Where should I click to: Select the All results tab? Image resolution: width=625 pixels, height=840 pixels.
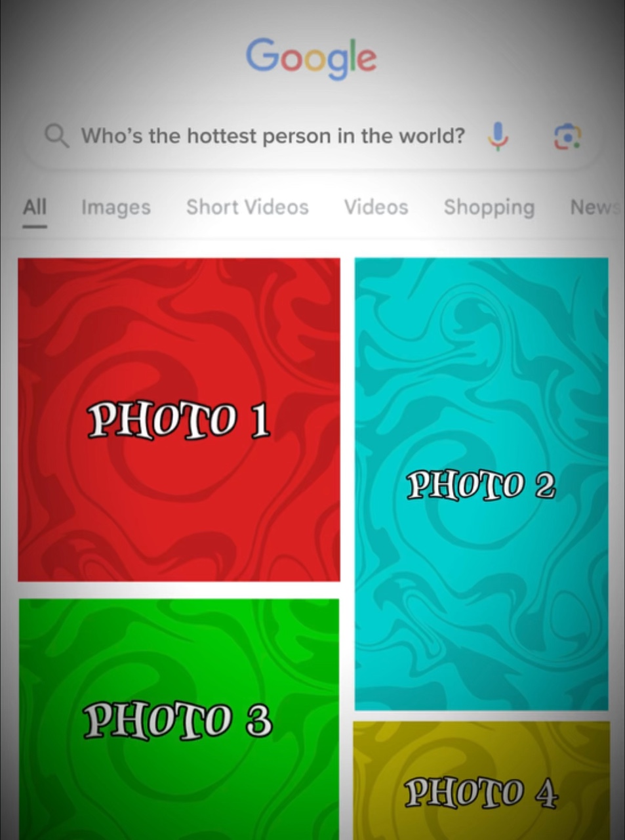coord(35,207)
